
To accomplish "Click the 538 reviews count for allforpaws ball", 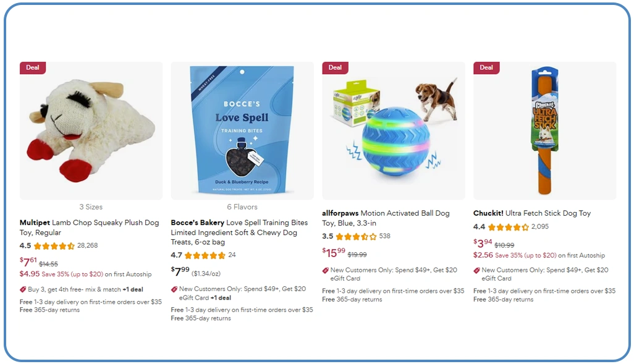I will [x=384, y=236].
